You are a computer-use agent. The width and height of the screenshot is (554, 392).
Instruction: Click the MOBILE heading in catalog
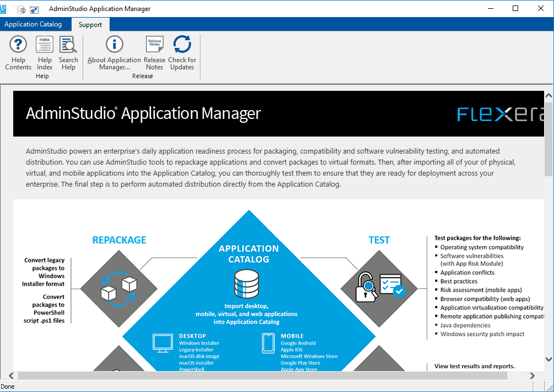tap(292, 336)
